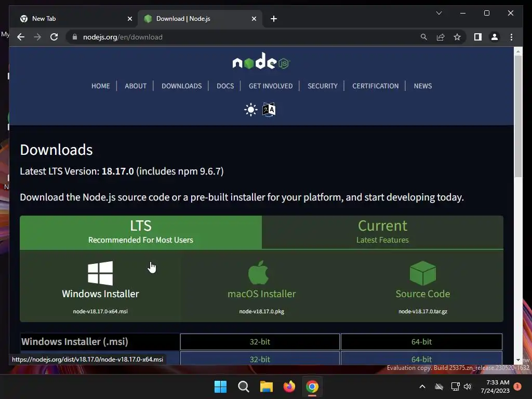
Task: Click the site lock padlock icon
Action: tap(75, 37)
